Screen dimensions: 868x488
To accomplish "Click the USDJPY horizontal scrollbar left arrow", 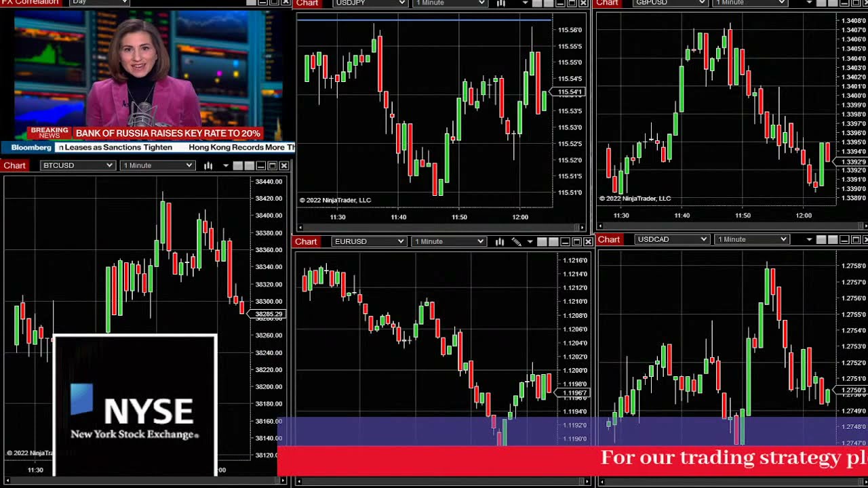I will point(300,228).
